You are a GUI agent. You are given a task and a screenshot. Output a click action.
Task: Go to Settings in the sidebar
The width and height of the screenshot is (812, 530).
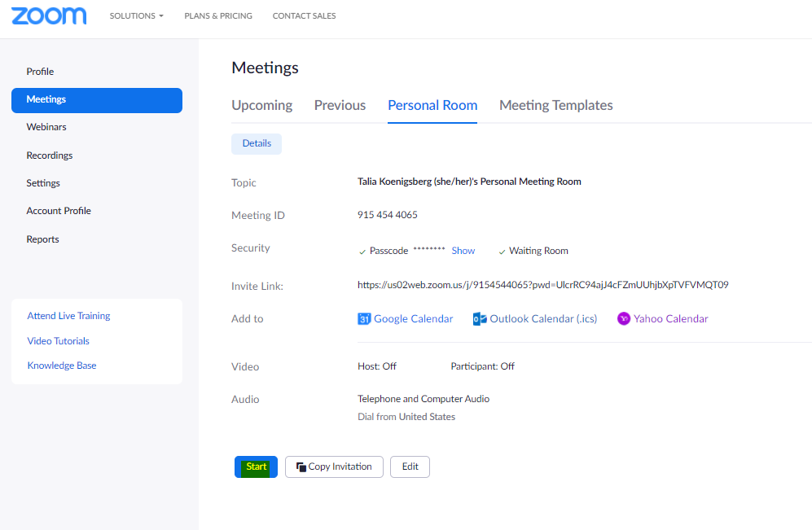(x=43, y=183)
